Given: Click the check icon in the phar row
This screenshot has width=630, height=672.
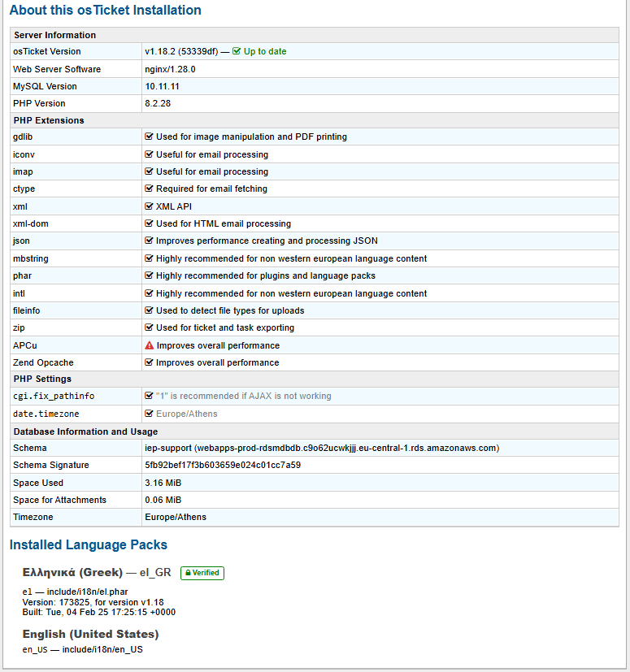Looking at the screenshot, I should point(149,275).
